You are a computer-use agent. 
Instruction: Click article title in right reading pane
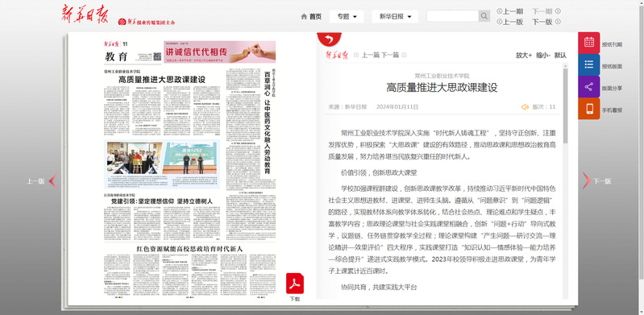(442, 88)
